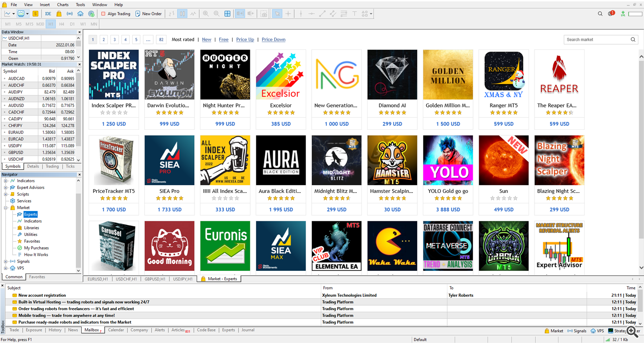644x343 pixels.
Task: Expand the VPS tree node
Action: pyautogui.click(x=6, y=268)
